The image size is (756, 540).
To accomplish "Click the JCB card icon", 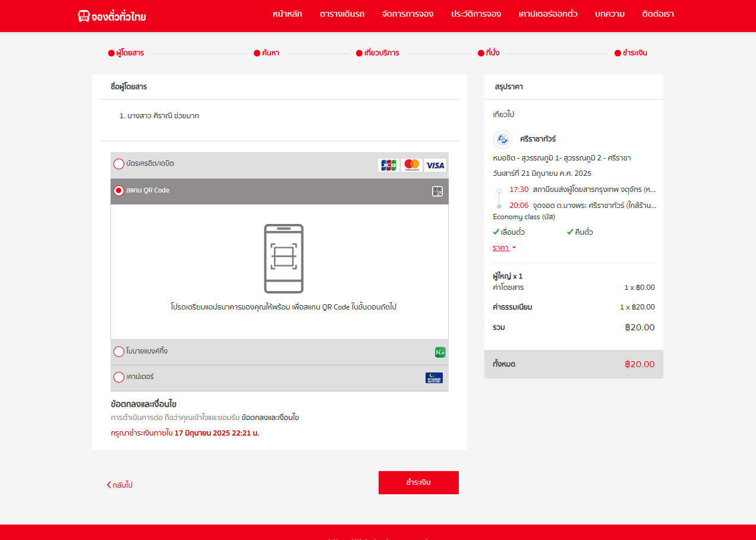I will [x=389, y=165].
